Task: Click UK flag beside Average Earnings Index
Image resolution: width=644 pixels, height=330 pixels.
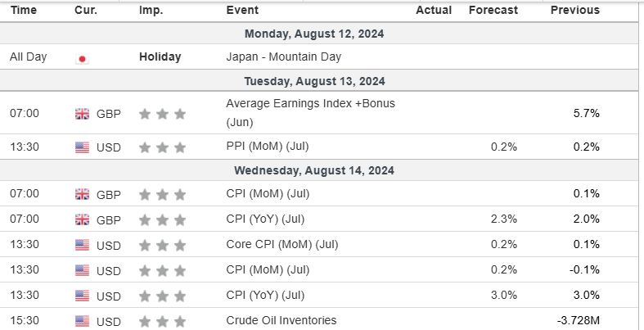Action: point(82,114)
